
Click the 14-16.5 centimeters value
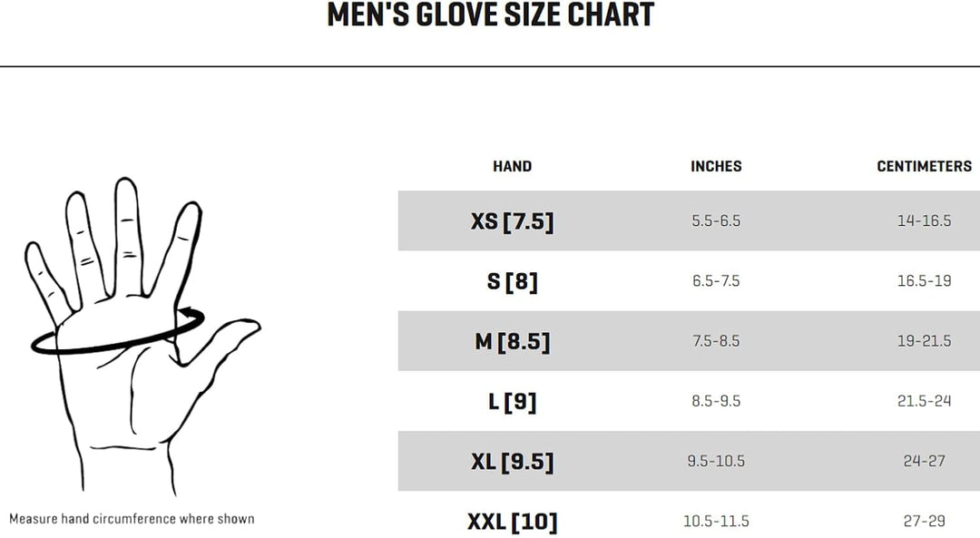pyautogui.click(x=924, y=220)
